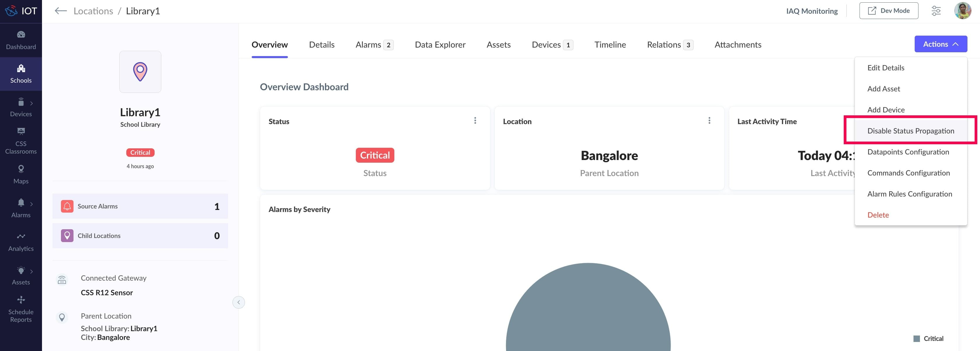Click the user profile avatar

click(x=963, y=11)
